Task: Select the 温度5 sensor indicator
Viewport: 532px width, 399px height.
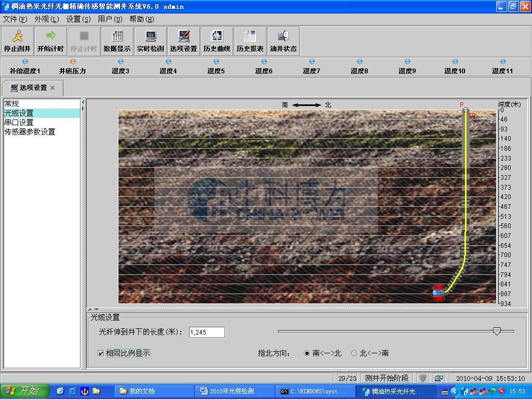Action: [x=216, y=67]
